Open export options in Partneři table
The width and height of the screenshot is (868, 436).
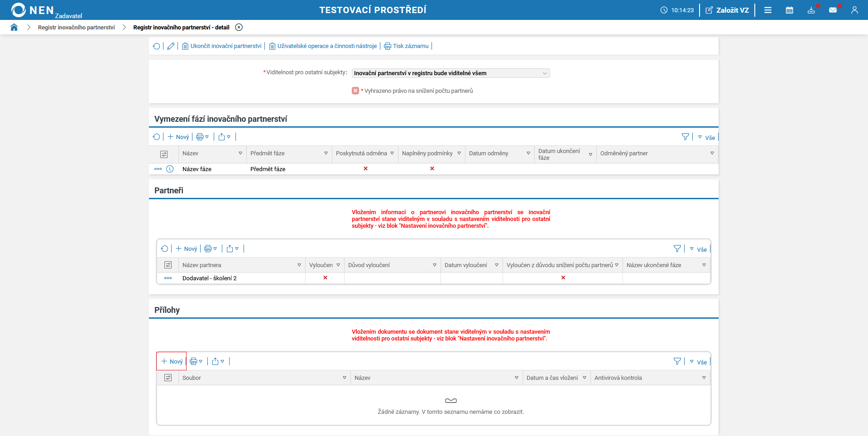(x=233, y=249)
